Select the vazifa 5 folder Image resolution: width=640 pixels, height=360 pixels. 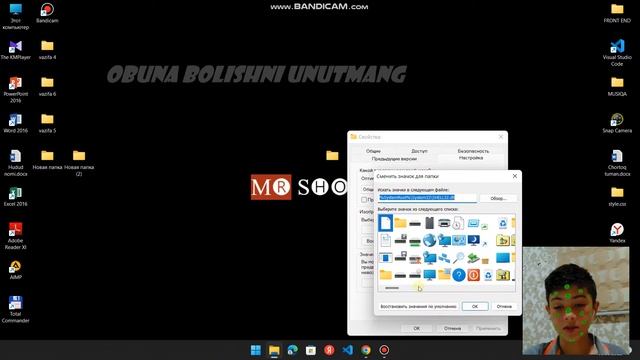(x=47, y=123)
